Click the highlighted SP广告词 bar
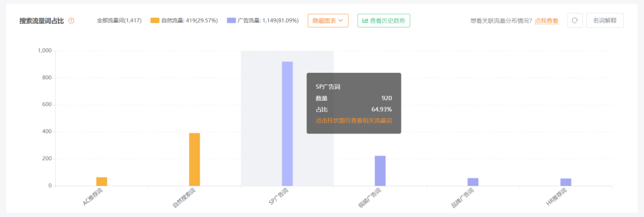 (x=287, y=124)
